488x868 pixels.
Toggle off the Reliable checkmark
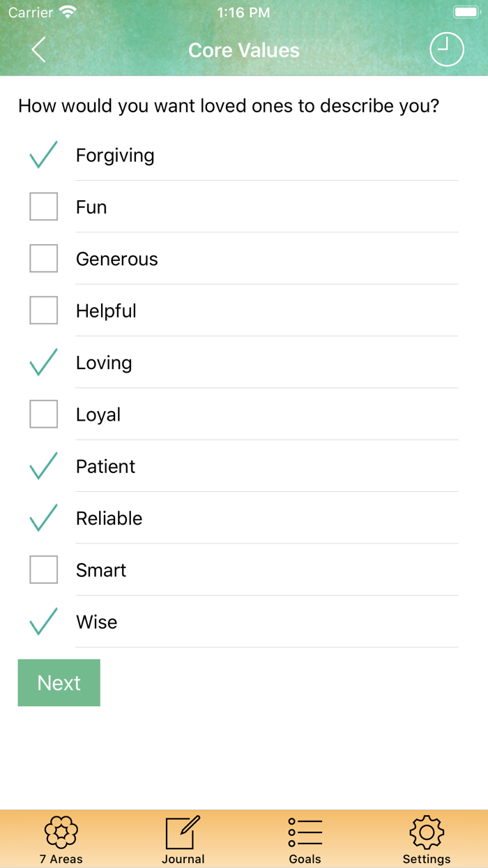pos(43,518)
